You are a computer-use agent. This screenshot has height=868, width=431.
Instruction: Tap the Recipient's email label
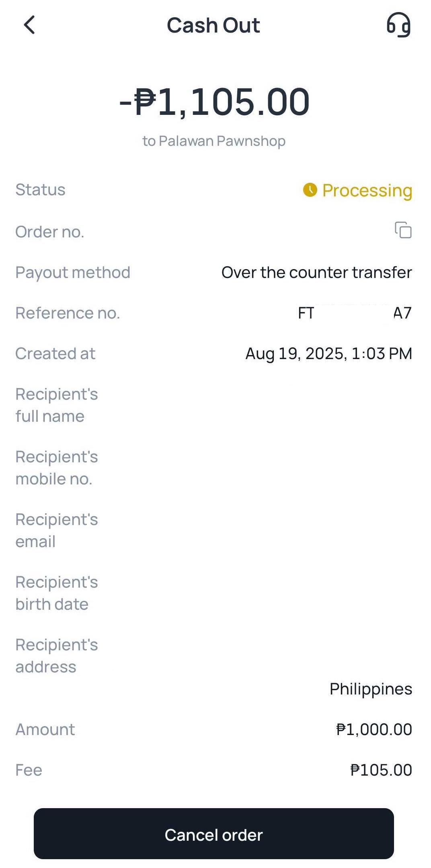[56, 530]
